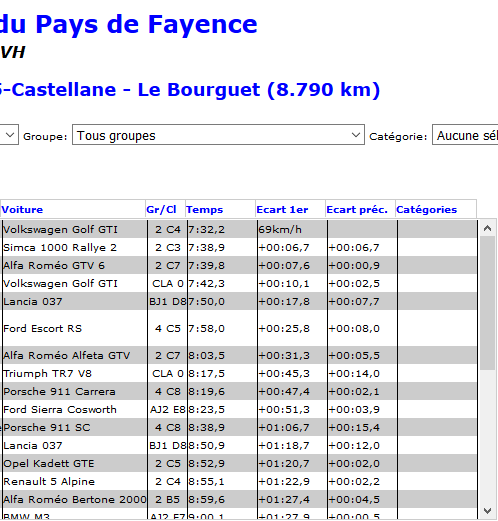Click the scrollbar up arrow
This screenshot has height=521, width=498.
coord(487,228)
